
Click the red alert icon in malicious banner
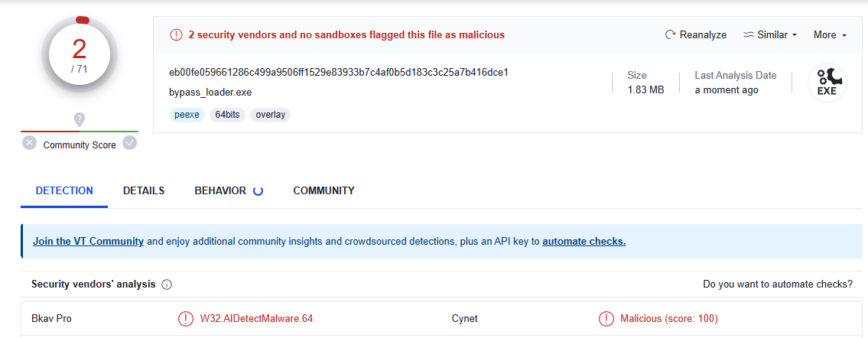point(176,34)
